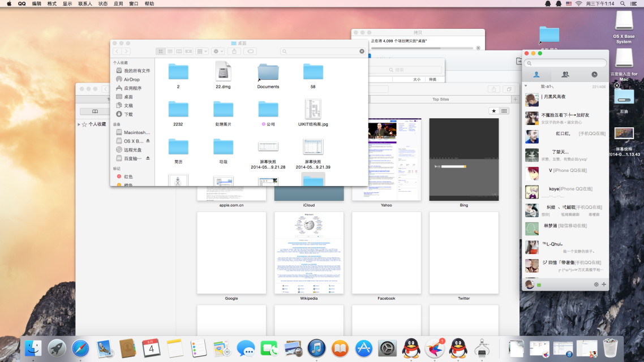Viewport: 644px width, 362px height.
Task: Go forward in Finder window
Action: tap(127, 51)
